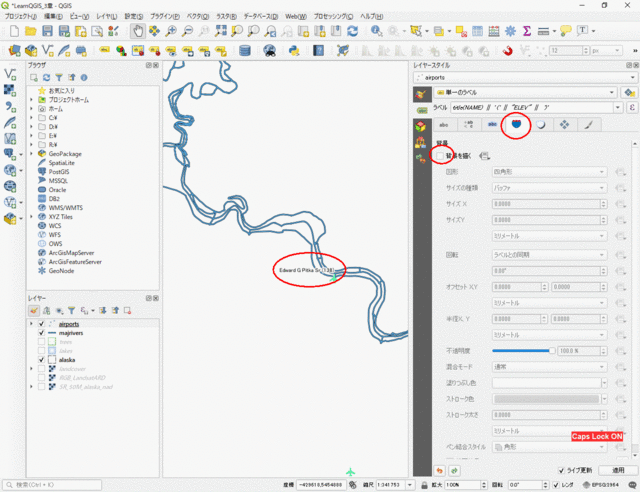Show the landcover layer

41,369
